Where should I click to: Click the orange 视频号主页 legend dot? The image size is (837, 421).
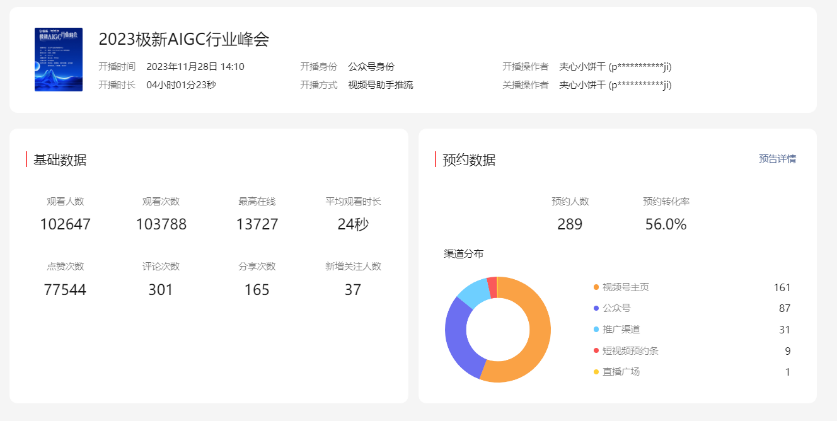(596, 287)
